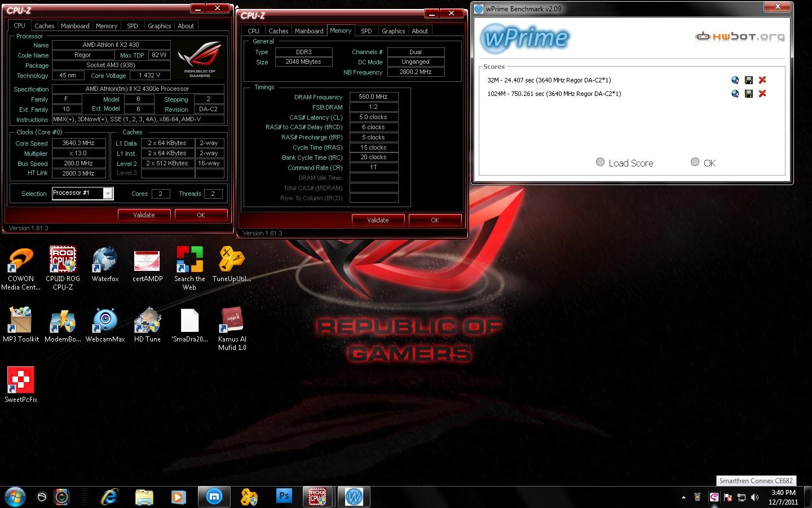This screenshot has height=508, width=812.
Task: Switch to the wPrime taskbar button
Action: 354,497
